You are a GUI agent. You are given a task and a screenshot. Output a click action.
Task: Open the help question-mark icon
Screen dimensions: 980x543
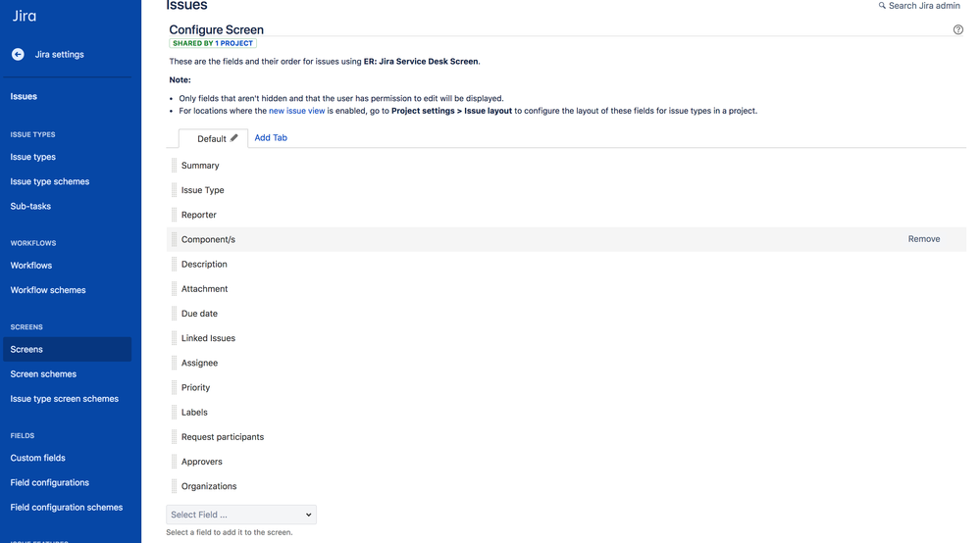pyautogui.click(x=957, y=29)
